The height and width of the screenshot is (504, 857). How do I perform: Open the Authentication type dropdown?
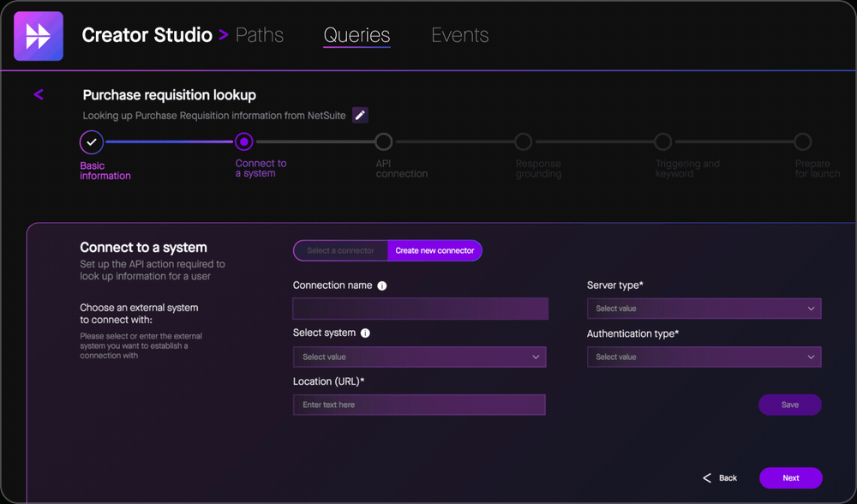click(704, 357)
